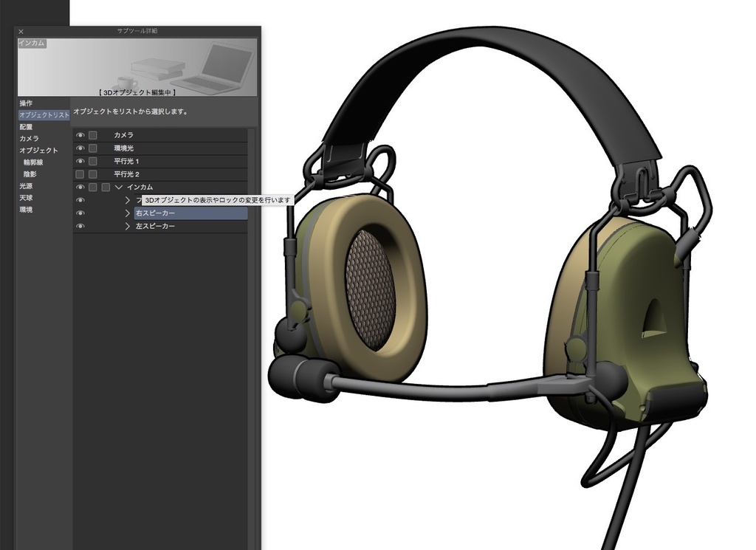
Task: Check the lock box for カメラ
Action: pyautogui.click(x=92, y=135)
